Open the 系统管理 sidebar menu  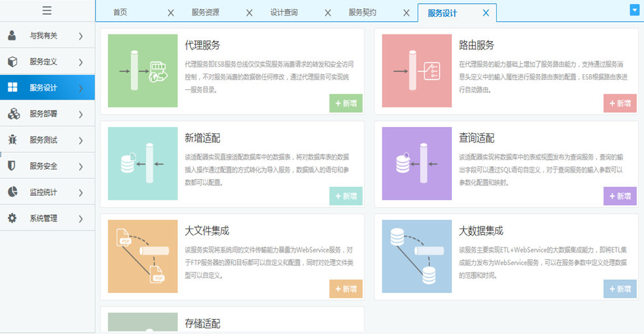48,218
